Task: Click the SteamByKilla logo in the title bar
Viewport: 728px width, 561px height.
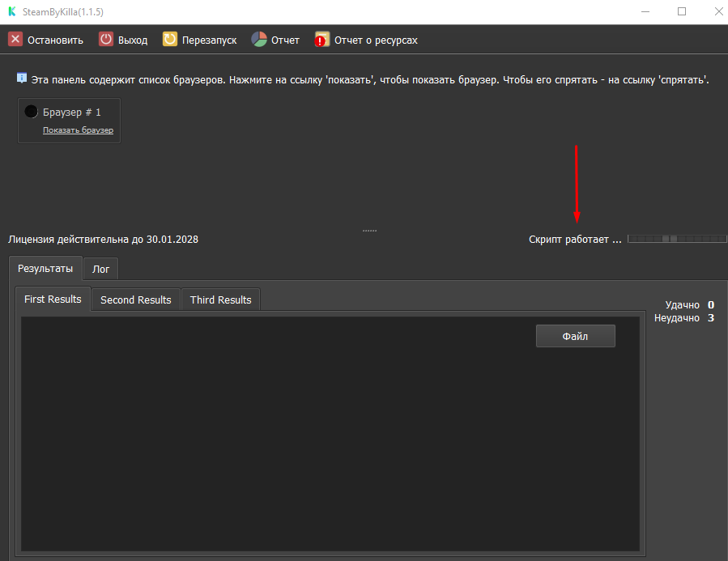Action: [x=11, y=12]
